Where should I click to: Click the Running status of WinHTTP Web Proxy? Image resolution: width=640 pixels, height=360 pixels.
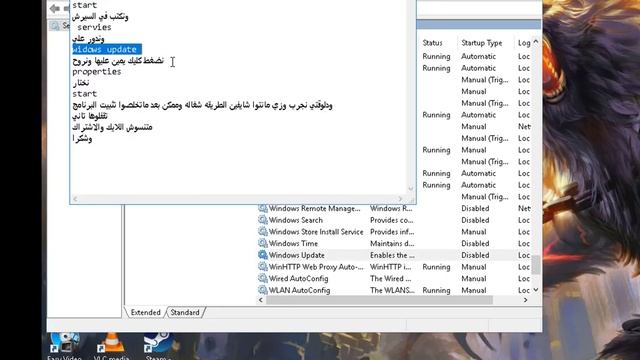point(436,267)
